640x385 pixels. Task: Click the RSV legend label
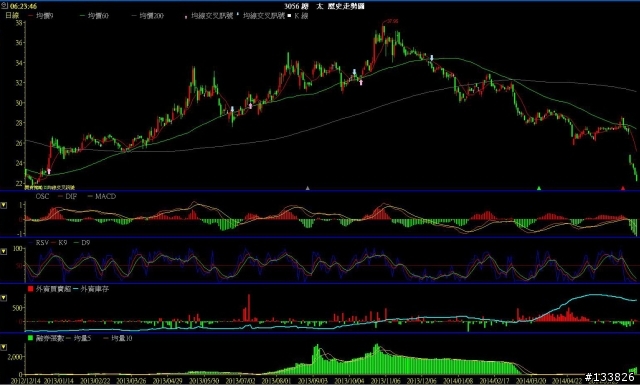pyautogui.click(x=42, y=243)
